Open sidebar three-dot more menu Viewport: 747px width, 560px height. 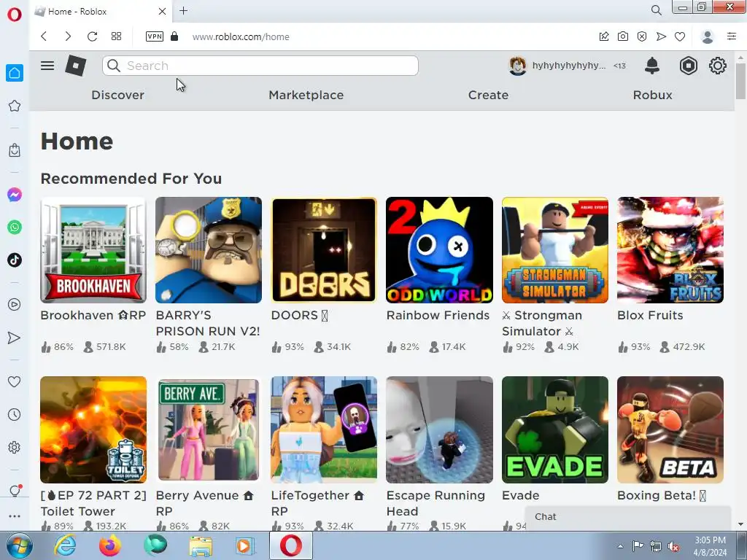click(15, 516)
